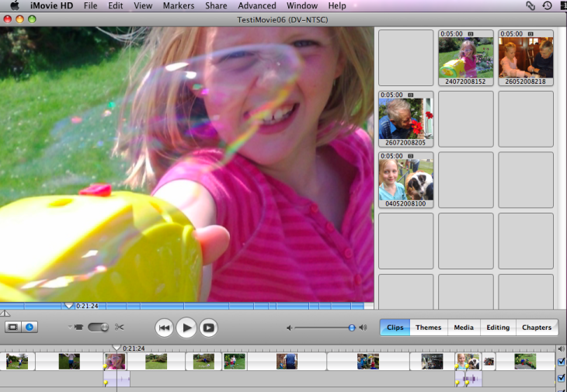Click the yellow pin on the bubbles clip

pyautogui.click(x=105, y=366)
